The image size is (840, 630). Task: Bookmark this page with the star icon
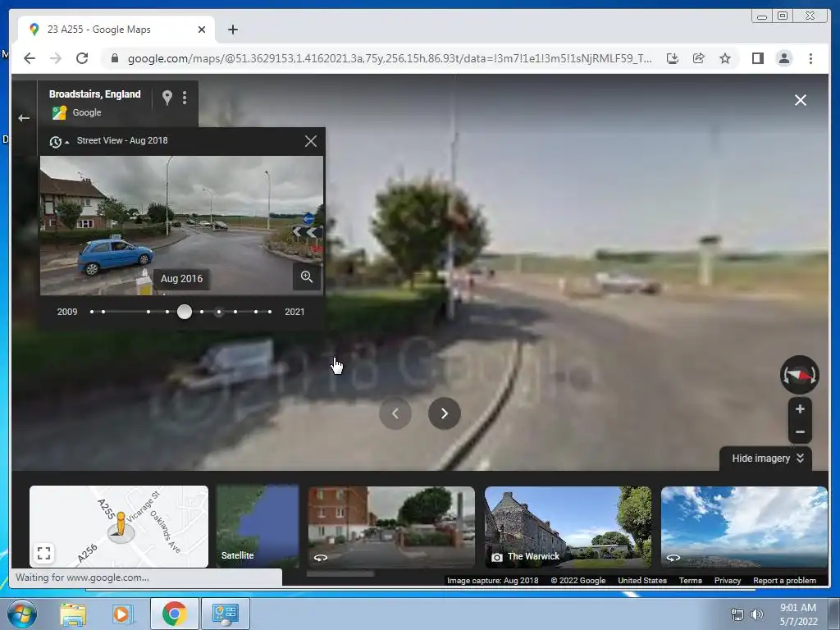click(725, 58)
